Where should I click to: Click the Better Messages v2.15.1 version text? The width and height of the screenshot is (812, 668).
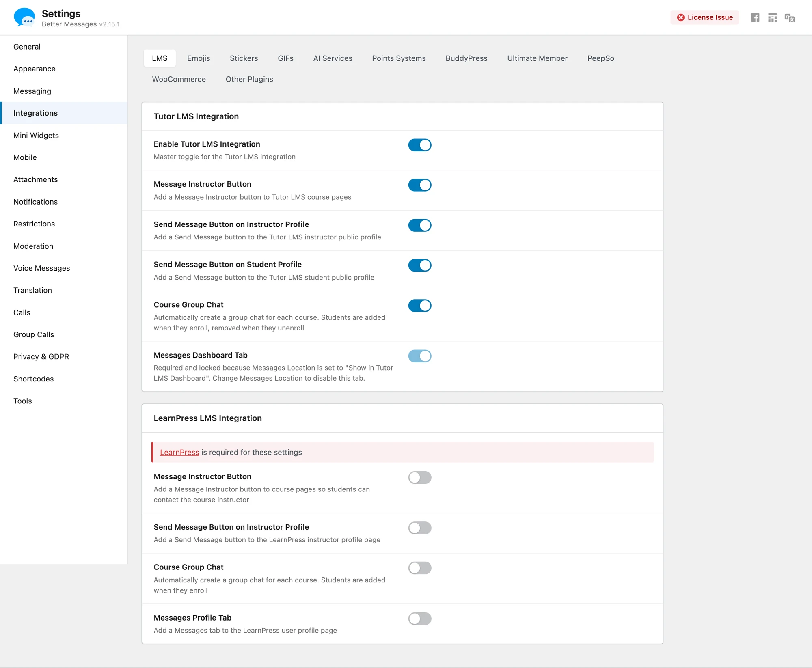80,24
